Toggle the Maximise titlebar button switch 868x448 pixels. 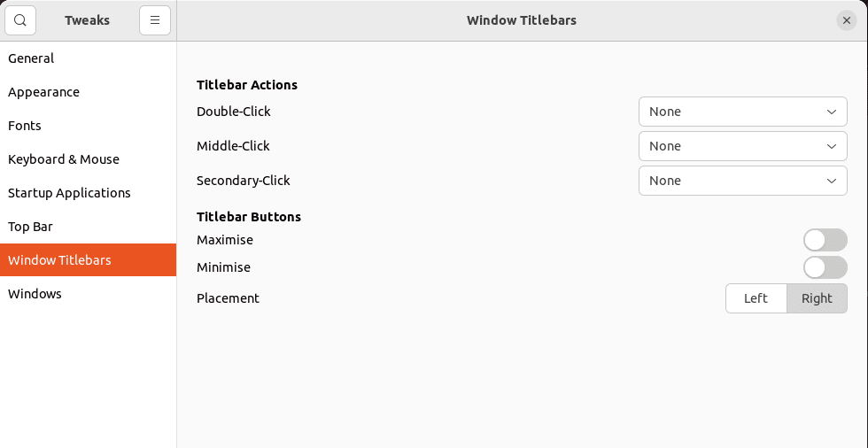tap(825, 240)
